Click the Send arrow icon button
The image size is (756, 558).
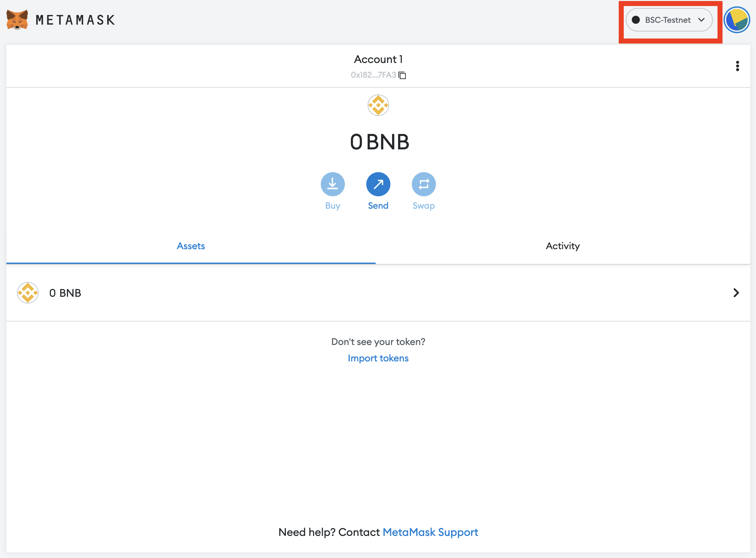[x=378, y=184]
